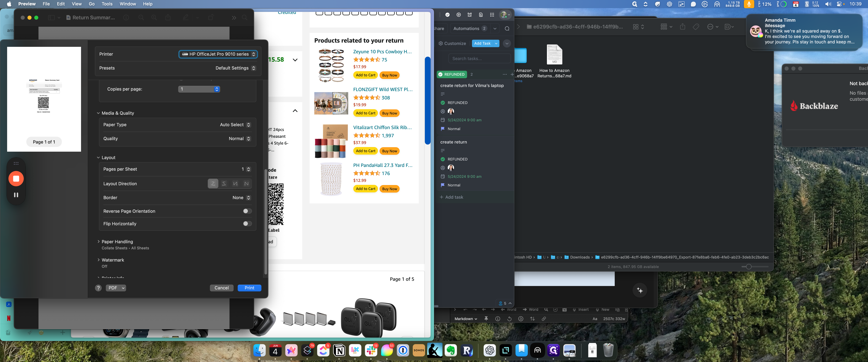Viewport: 868px width, 362px height.
Task: Click the Print button
Action: [249, 288]
